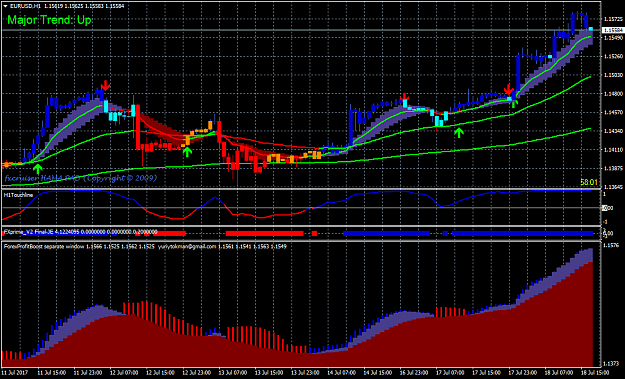Select the '18 Jul 15:00' time axis label
625x379 pixels.
595,373
